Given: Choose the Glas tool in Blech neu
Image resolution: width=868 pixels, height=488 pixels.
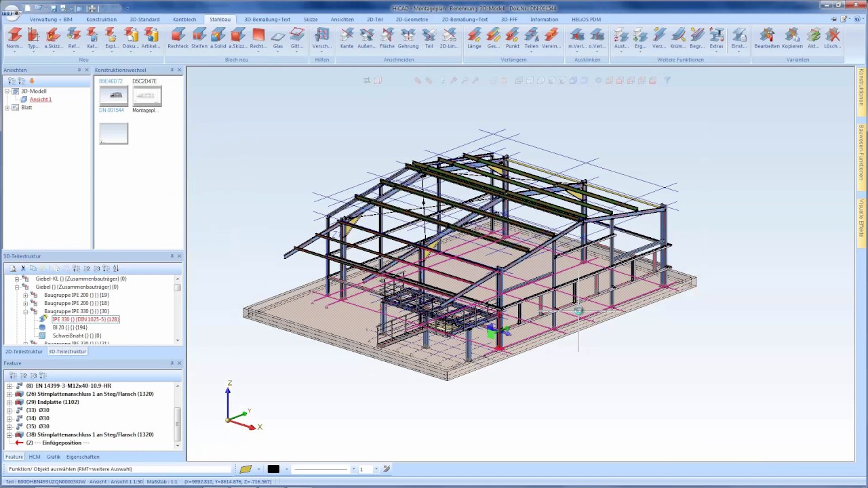Looking at the screenshot, I should [278, 38].
